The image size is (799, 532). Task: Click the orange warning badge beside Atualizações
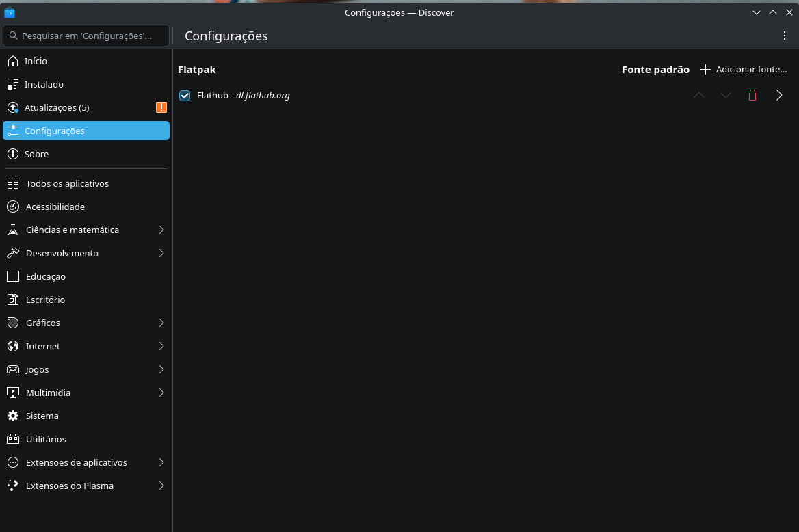pyautogui.click(x=161, y=107)
